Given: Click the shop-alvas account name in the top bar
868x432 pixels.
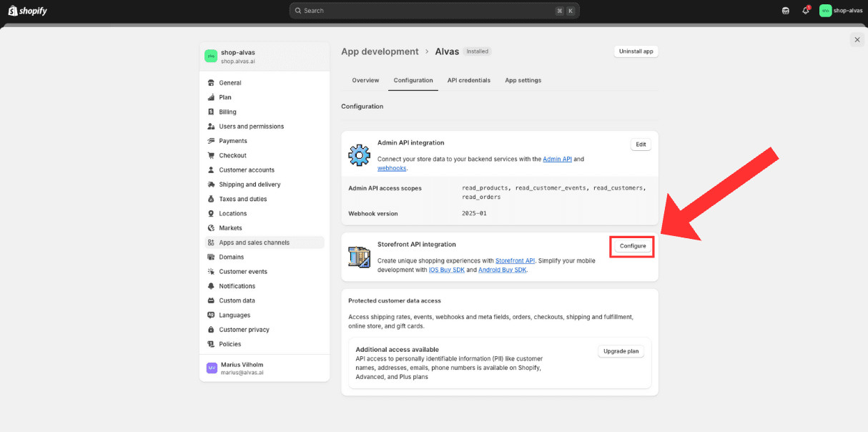Looking at the screenshot, I should click(x=848, y=11).
